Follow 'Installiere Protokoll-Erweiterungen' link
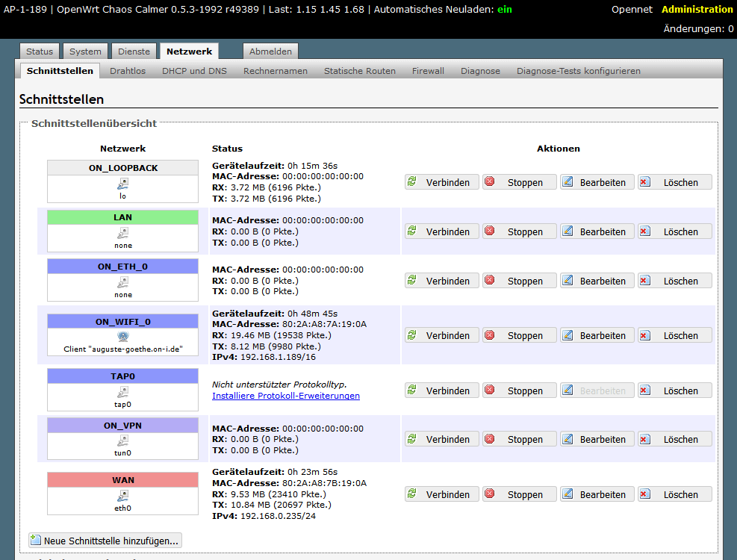 tap(285, 396)
